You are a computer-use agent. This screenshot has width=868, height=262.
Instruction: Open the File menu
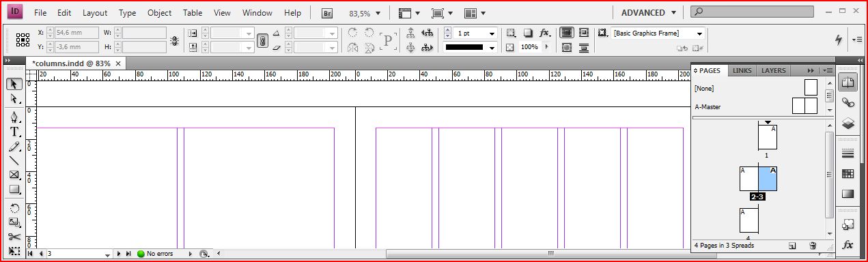click(40, 13)
